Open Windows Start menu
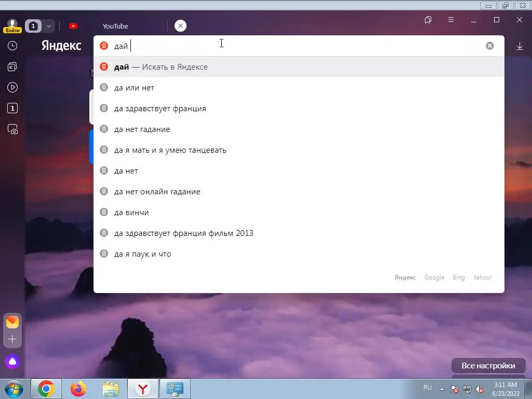 click(14, 389)
